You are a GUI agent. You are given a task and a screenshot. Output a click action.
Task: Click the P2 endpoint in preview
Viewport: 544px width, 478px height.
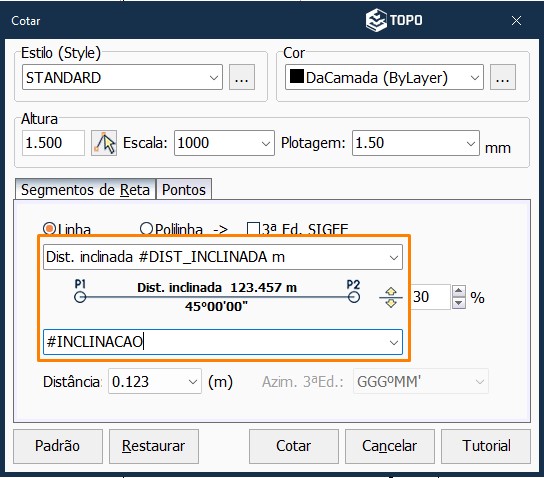point(354,297)
